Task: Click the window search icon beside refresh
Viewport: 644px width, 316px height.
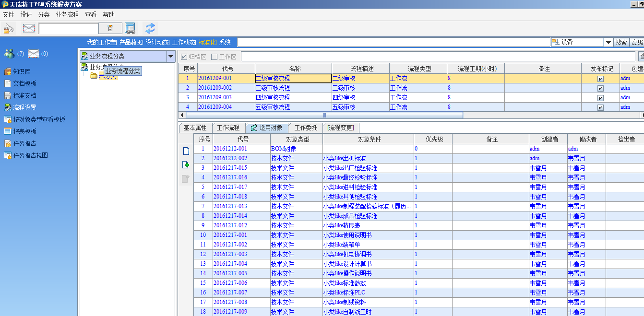Action: [x=130, y=28]
